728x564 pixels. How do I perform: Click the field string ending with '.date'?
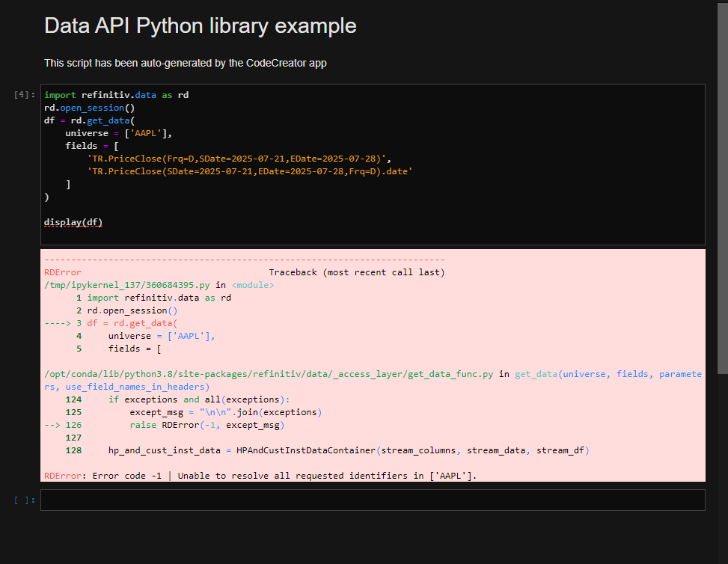250,171
